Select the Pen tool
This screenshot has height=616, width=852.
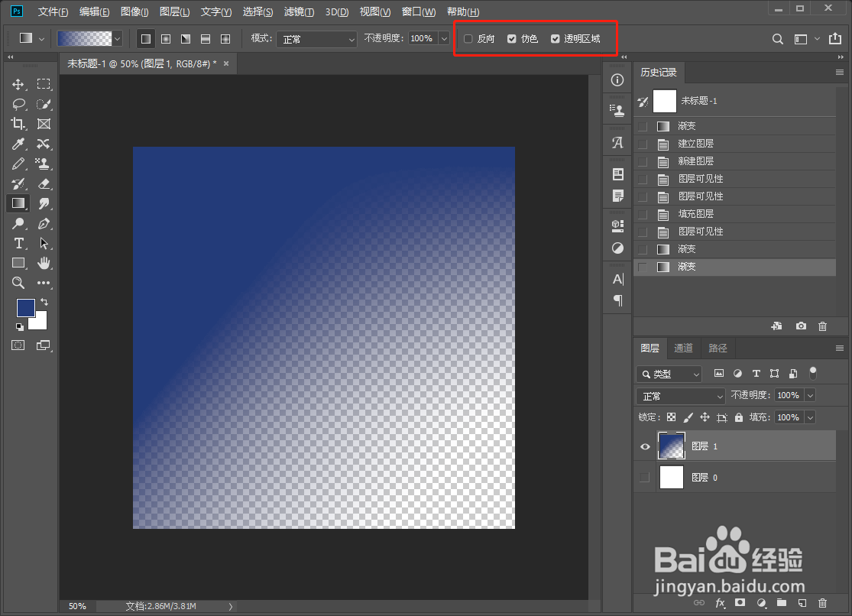pos(44,223)
